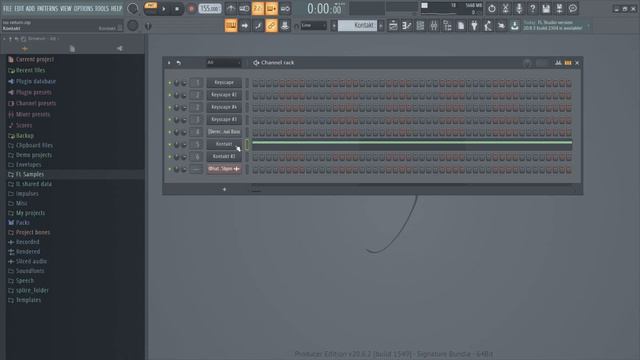Expand the Plugin database entry
This screenshot has height=360, width=640.
36,82
